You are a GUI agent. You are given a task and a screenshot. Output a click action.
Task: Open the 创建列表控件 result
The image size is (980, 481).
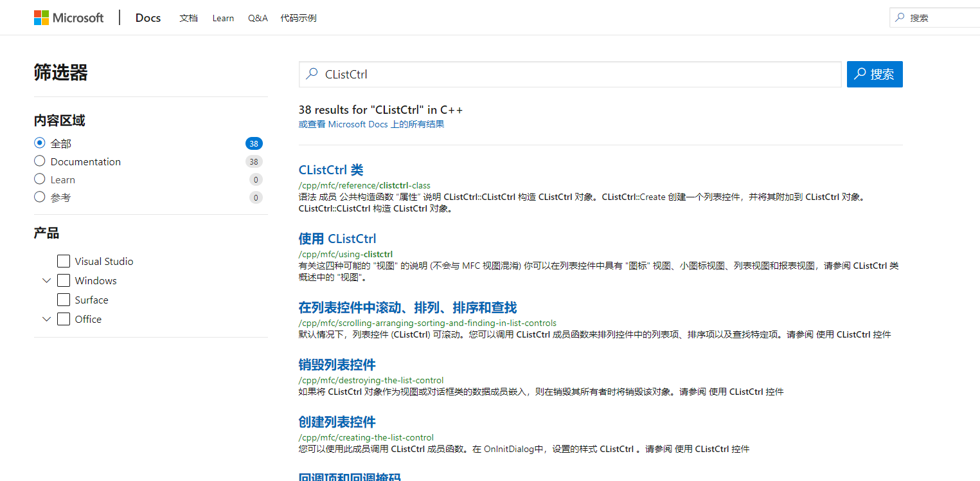[x=337, y=422]
